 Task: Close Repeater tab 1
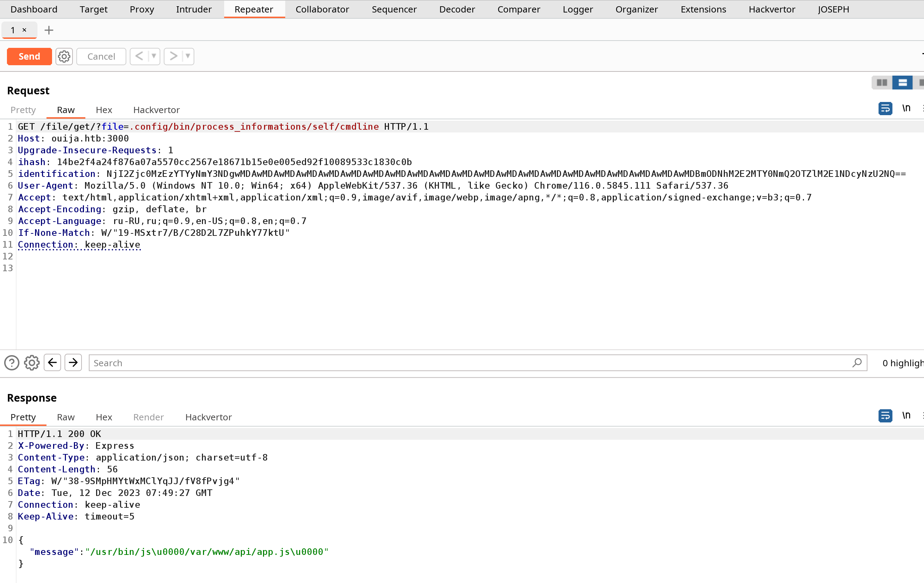click(25, 30)
